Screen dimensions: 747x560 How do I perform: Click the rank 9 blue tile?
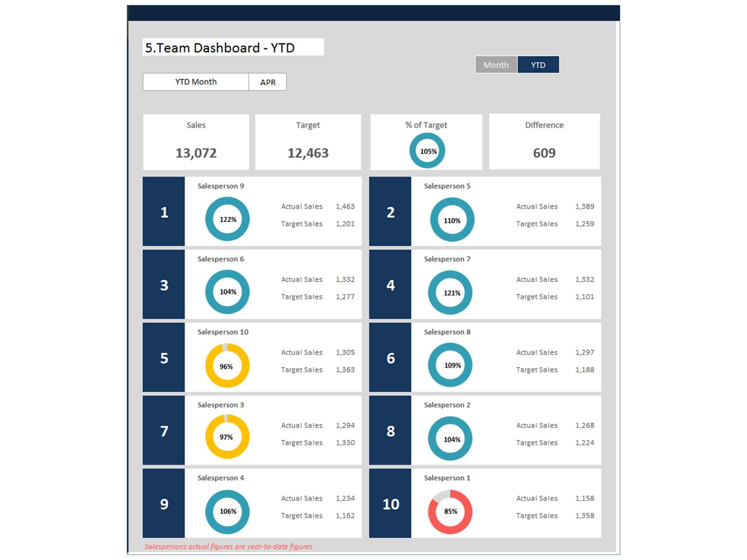point(164,504)
